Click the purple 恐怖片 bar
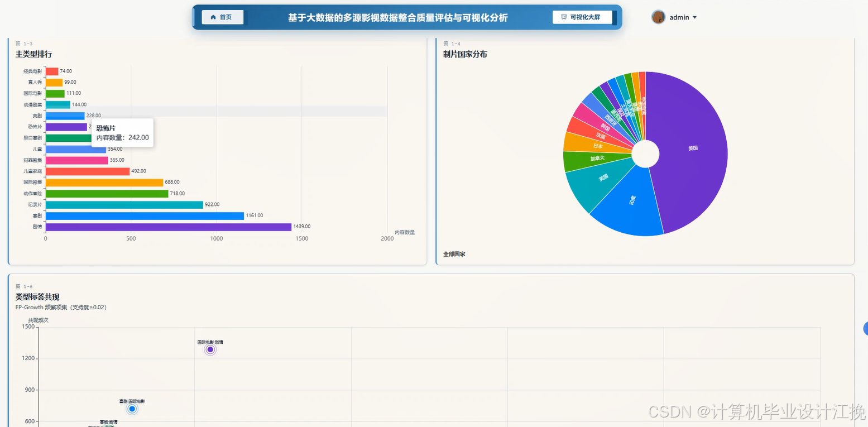This screenshot has height=427, width=868. click(66, 127)
